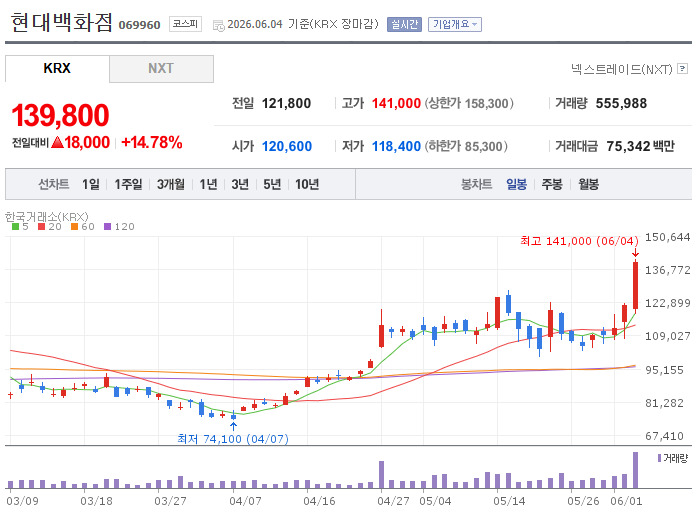
Task: Click the purple 120-day moving average swatch
Action: click(x=107, y=226)
